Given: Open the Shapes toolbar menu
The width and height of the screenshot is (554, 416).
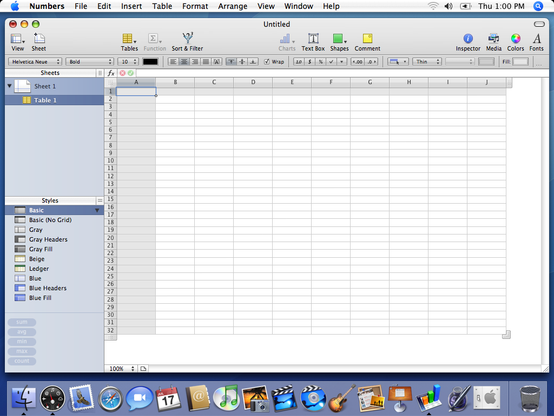Looking at the screenshot, I should click(x=339, y=42).
